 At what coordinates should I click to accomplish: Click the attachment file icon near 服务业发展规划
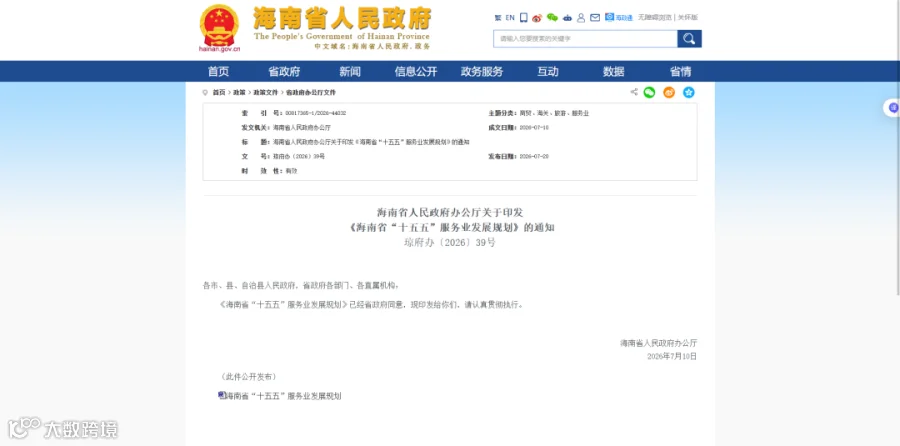pyautogui.click(x=221, y=395)
